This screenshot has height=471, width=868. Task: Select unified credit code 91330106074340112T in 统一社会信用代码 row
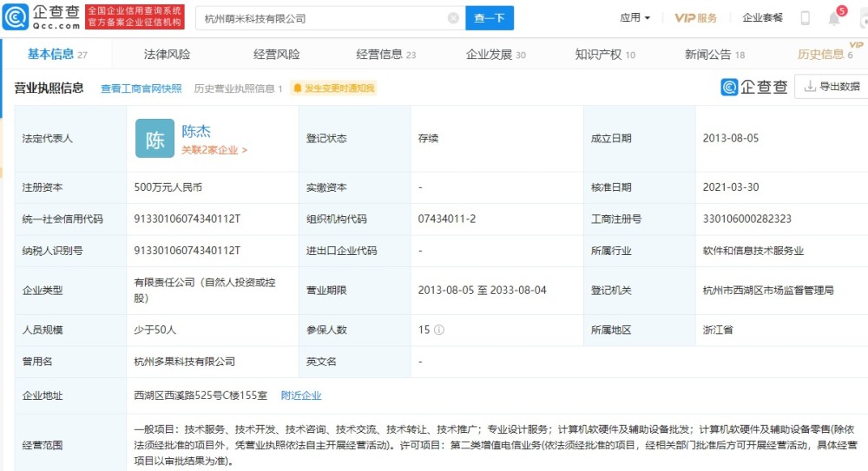(187, 219)
